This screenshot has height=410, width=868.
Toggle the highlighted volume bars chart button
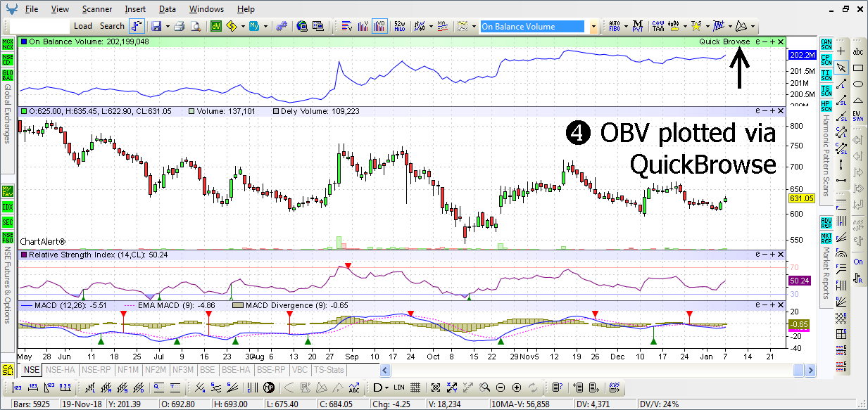click(379, 26)
